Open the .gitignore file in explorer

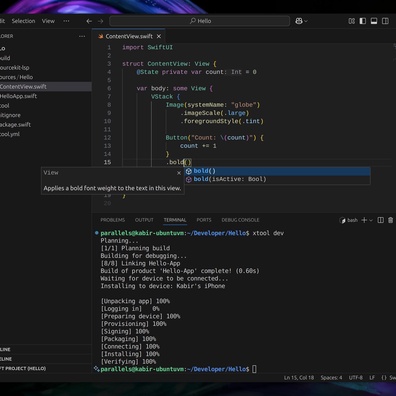pyautogui.click(x=45, y=115)
